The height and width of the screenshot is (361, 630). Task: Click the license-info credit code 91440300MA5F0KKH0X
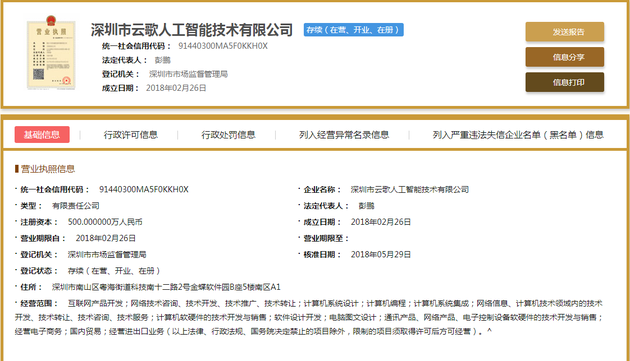click(x=144, y=189)
